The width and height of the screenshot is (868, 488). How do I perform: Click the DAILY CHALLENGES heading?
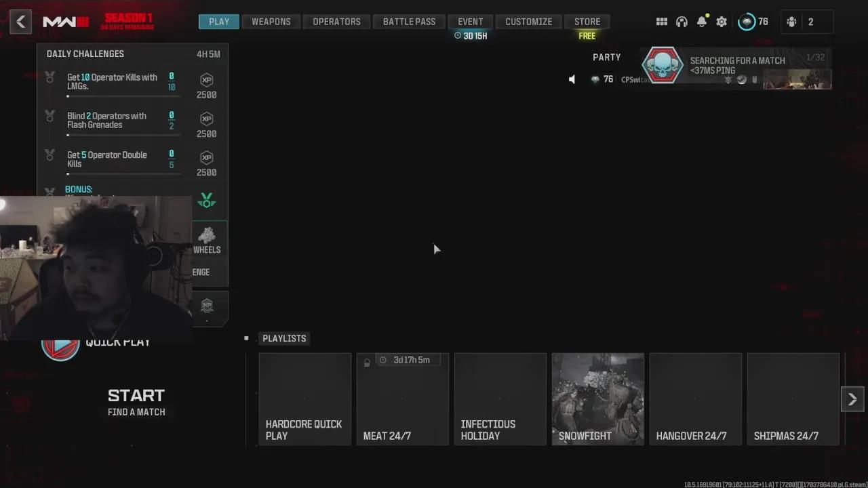pos(85,54)
